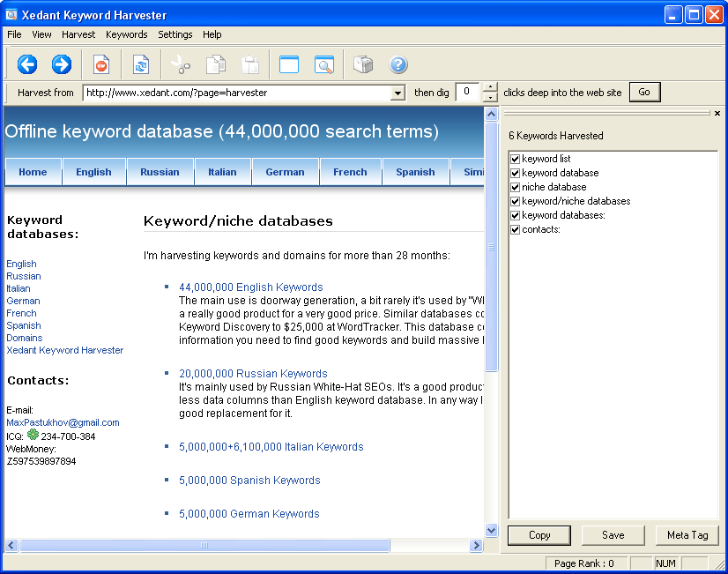Click the package box toolbar icon
This screenshot has height=574, width=728.
point(363,64)
